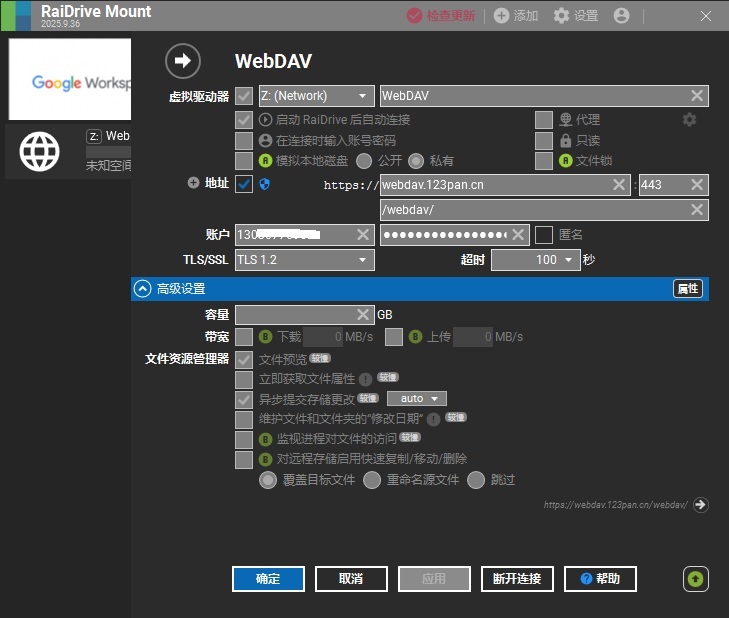
Task: Click the disconnect button
Action: tap(517, 579)
